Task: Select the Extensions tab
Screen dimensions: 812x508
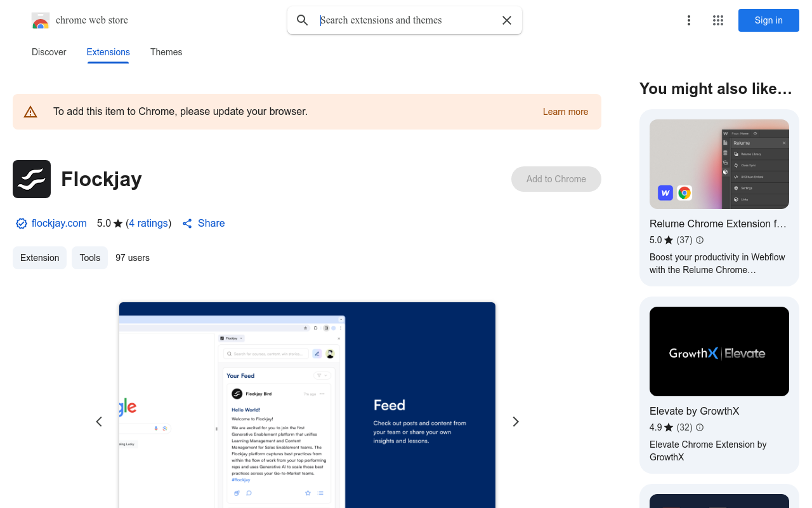Action: coord(108,52)
